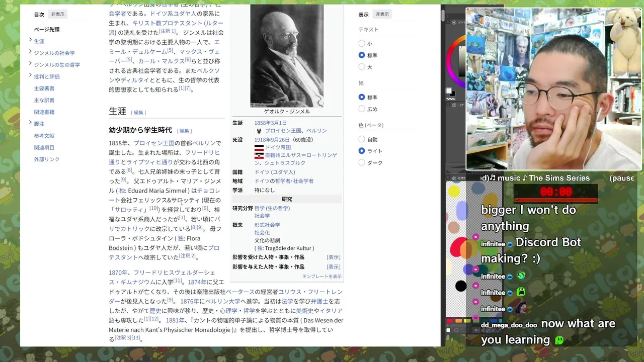This screenshot has height=362, width=644.
Task: Open 関連項目 in the table of contents
Action: 44,147
